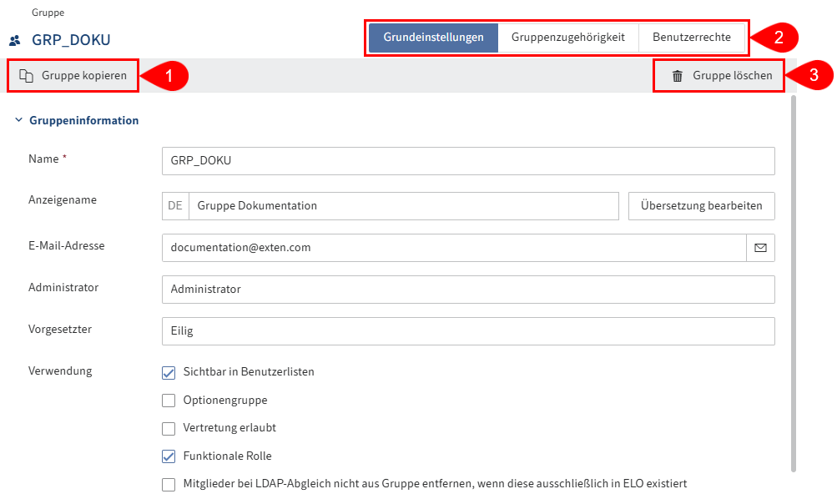The height and width of the screenshot is (504, 837).
Task: Check "Vertretung erlaubt"
Action: (168, 428)
